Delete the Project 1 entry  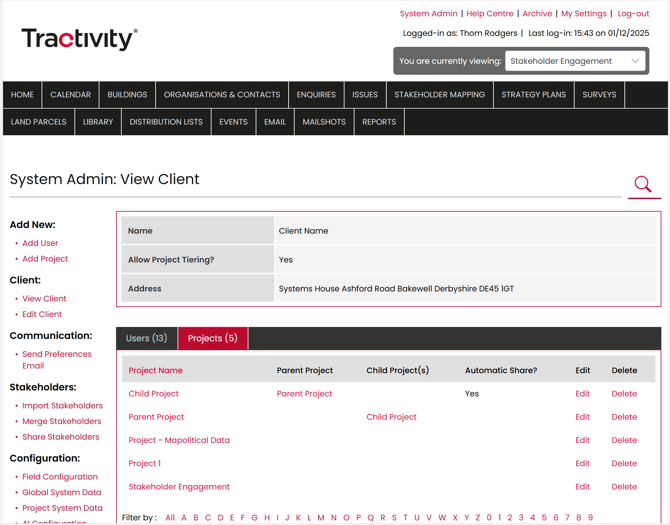pyautogui.click(x=624, y=464)
